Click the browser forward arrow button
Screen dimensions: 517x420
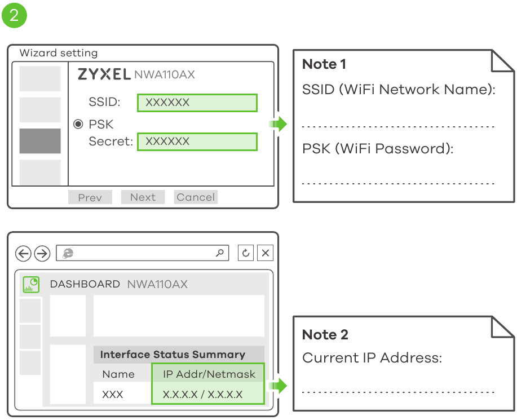[42, 254]
